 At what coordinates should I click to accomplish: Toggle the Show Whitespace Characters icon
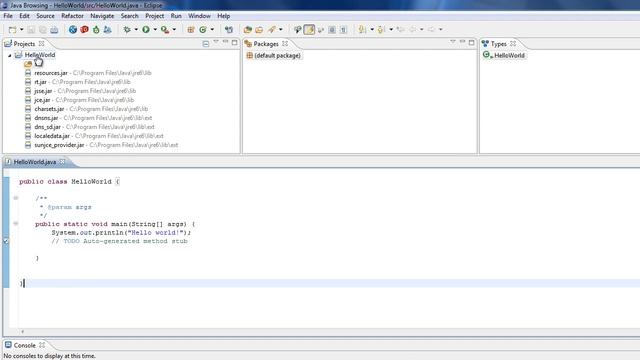click(x=343, y=29)
